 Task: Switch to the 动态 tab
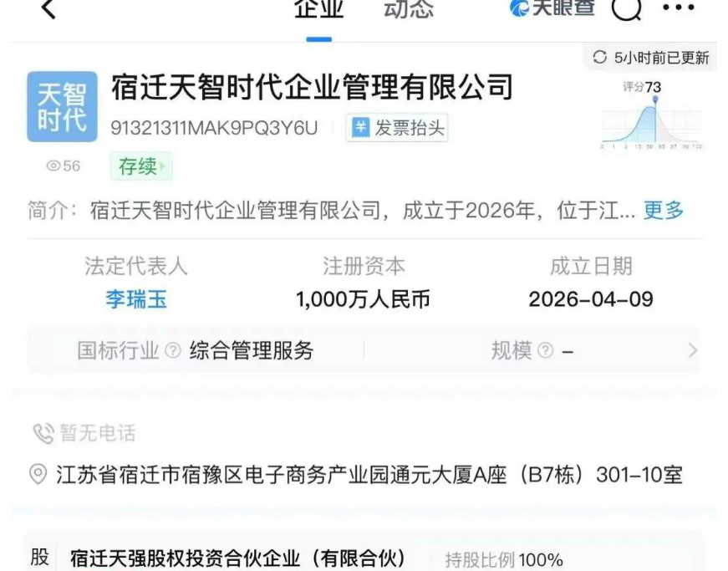pos(409,9)
